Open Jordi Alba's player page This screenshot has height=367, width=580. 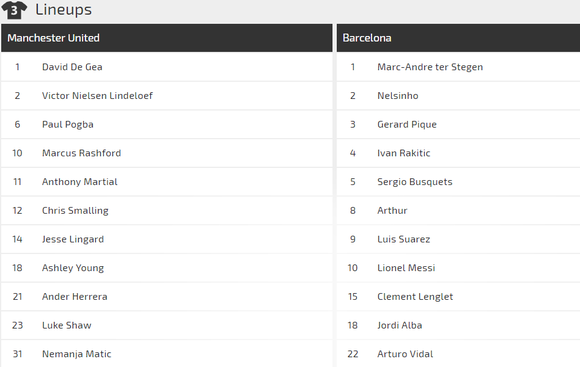[399, 325]
